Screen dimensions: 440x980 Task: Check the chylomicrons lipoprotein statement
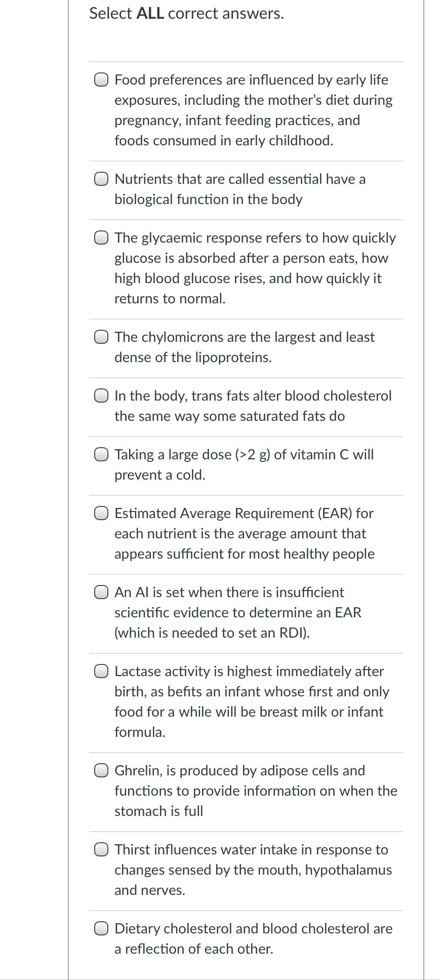(102, 336)
